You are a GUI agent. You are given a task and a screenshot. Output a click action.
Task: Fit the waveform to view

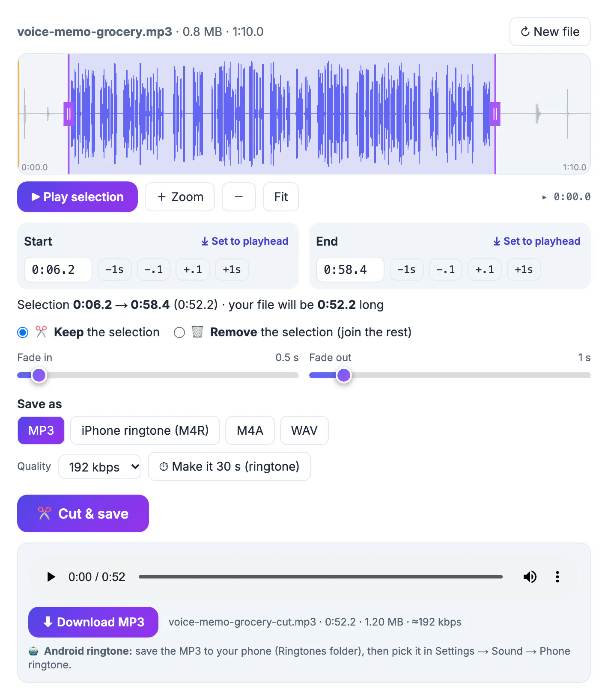click(281, 197)
